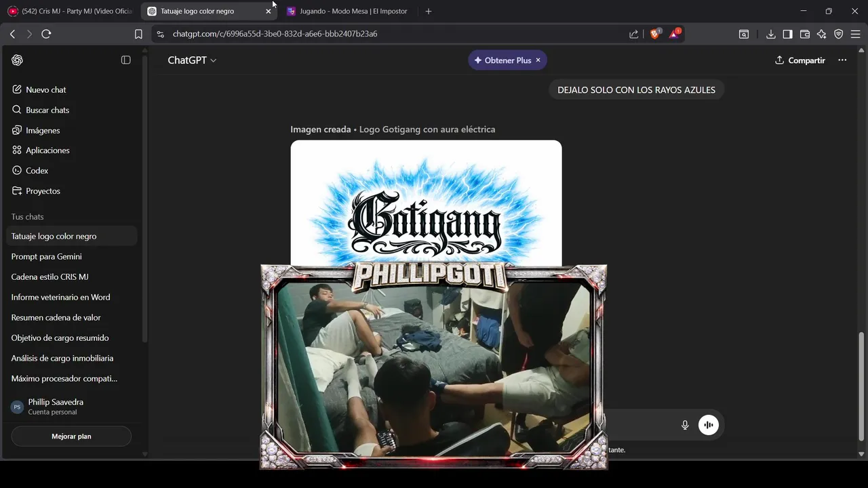The image size is (868, 488).
Task: Open the ChatGPT model selector dropdown
Action: pos(192,60)
